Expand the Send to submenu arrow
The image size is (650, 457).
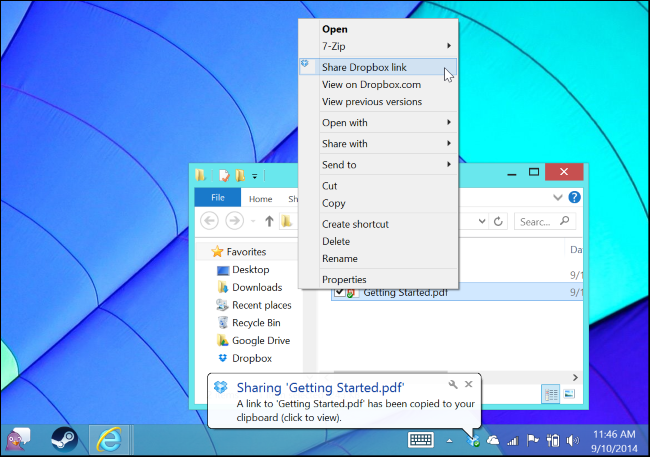pos(449,164)
